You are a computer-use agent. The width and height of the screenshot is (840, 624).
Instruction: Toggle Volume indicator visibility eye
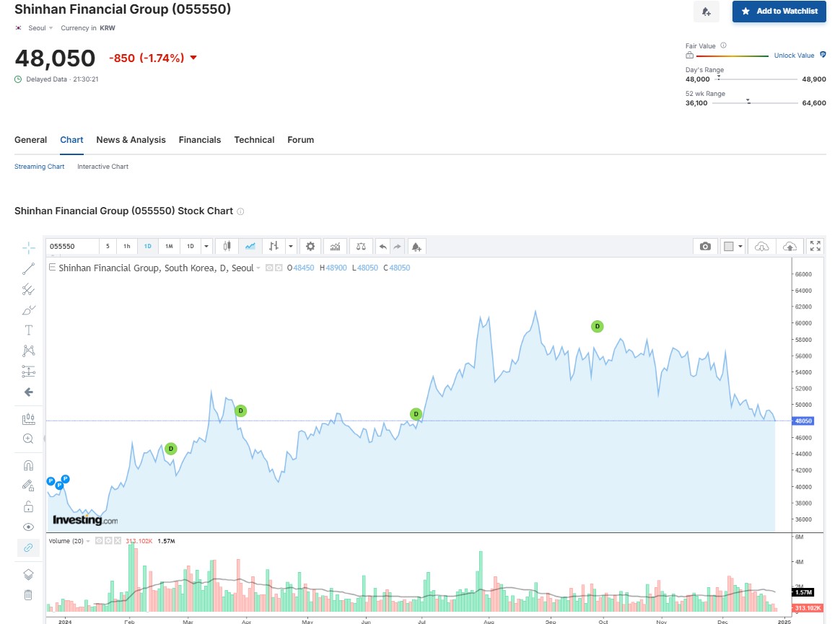[x=99, y=541]
